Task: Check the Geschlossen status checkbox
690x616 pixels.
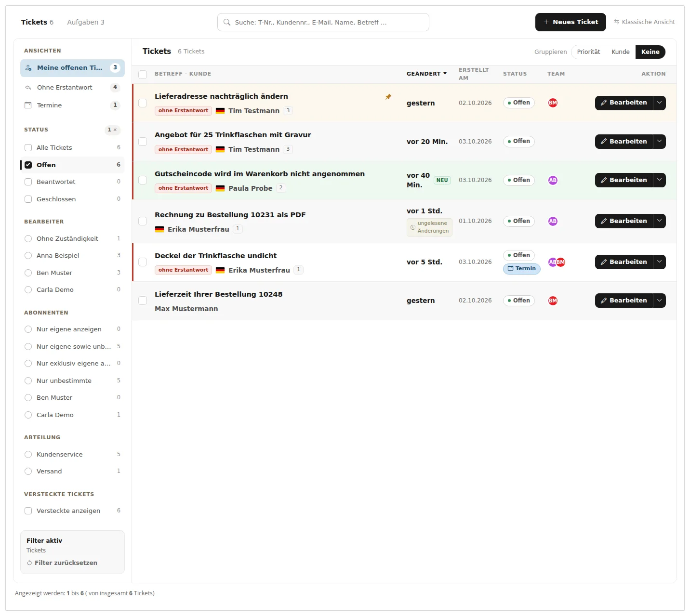Action: click(x=28, y=199)
